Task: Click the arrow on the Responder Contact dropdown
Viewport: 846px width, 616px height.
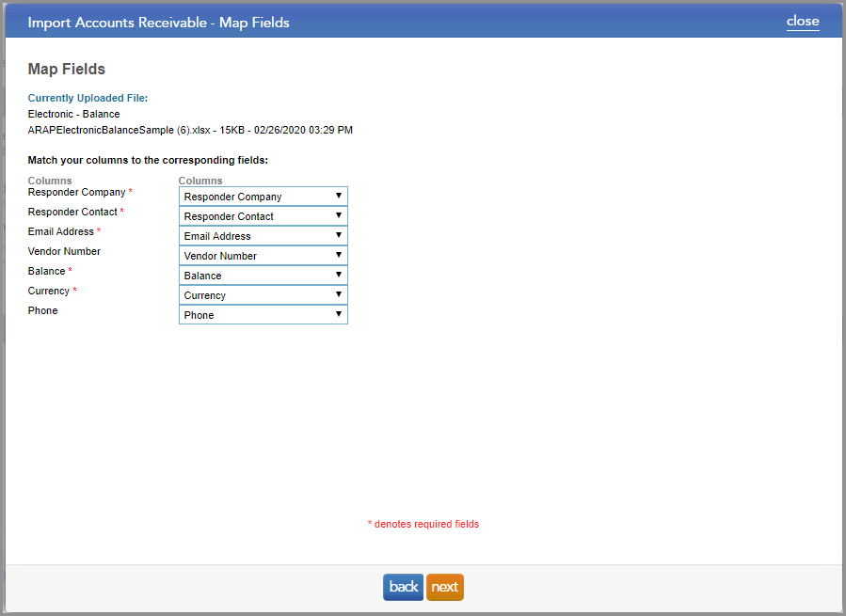Action: click(339, 215)
